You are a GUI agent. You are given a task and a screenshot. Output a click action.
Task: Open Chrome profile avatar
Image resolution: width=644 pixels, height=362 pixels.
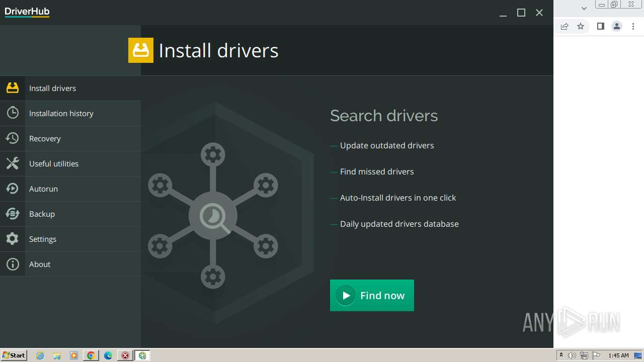(617, 26)
